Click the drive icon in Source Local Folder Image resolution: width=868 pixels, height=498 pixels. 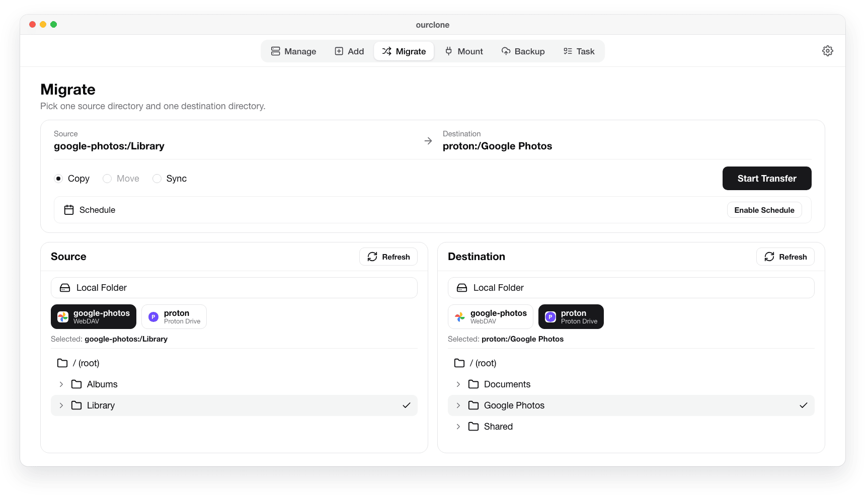click(x=65, y=288)
